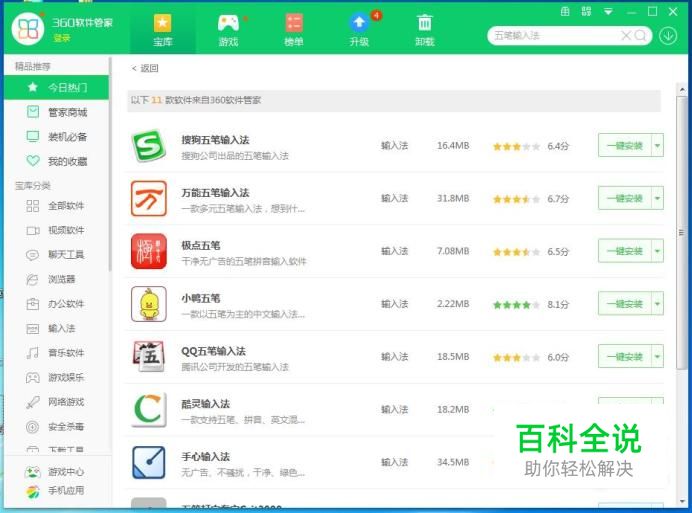Select 今日热门 in sidebar
Viewport: 692px width, 513px height.
pos(56,87)
